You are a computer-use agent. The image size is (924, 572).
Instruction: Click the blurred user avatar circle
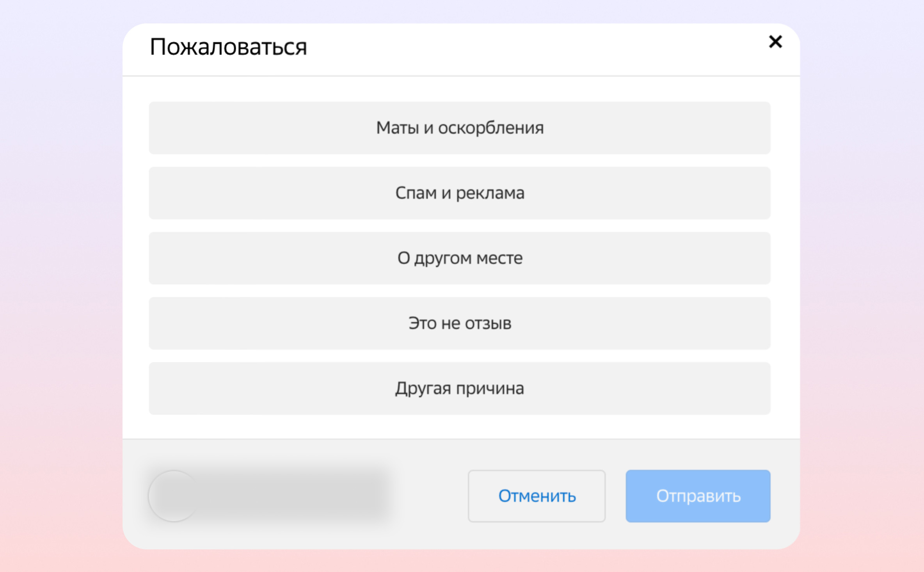tap(174, 496)
